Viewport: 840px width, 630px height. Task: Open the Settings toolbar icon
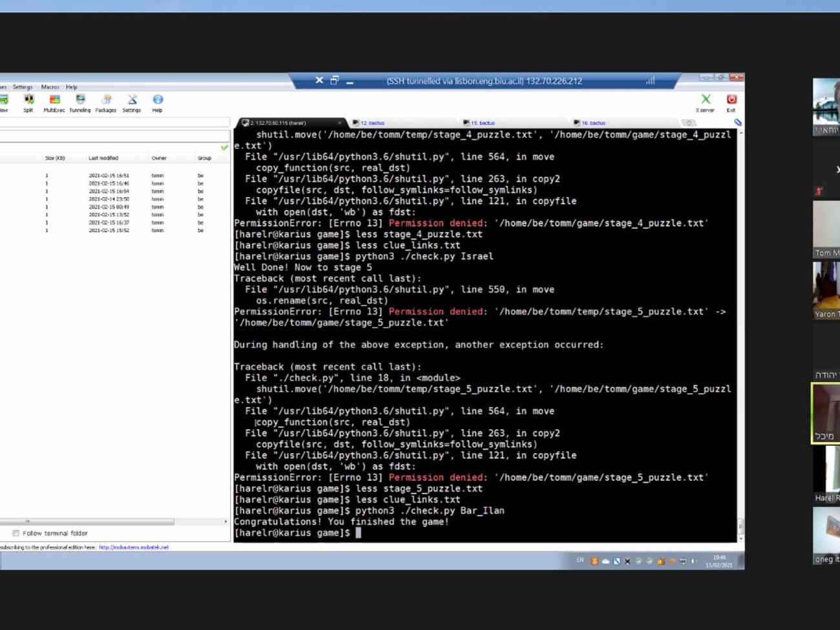point(132,102)
